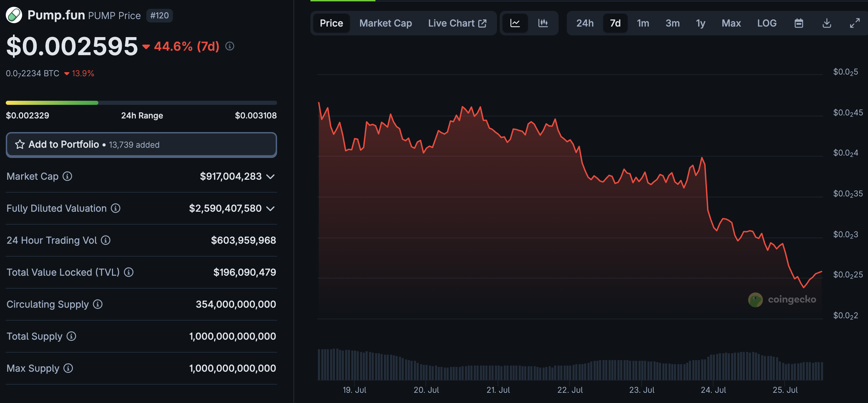
Task: Click Add to Portfolio button
Action: click(141, 145)
